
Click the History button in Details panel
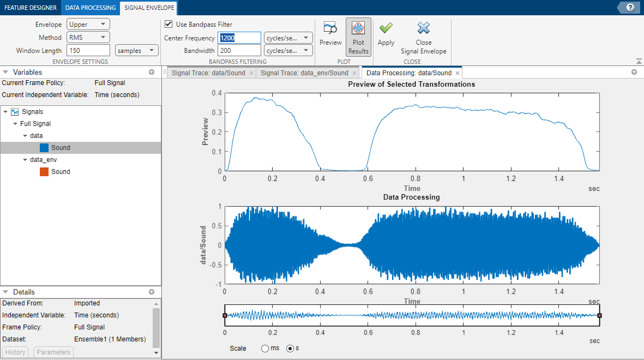(x=15, y=352)
